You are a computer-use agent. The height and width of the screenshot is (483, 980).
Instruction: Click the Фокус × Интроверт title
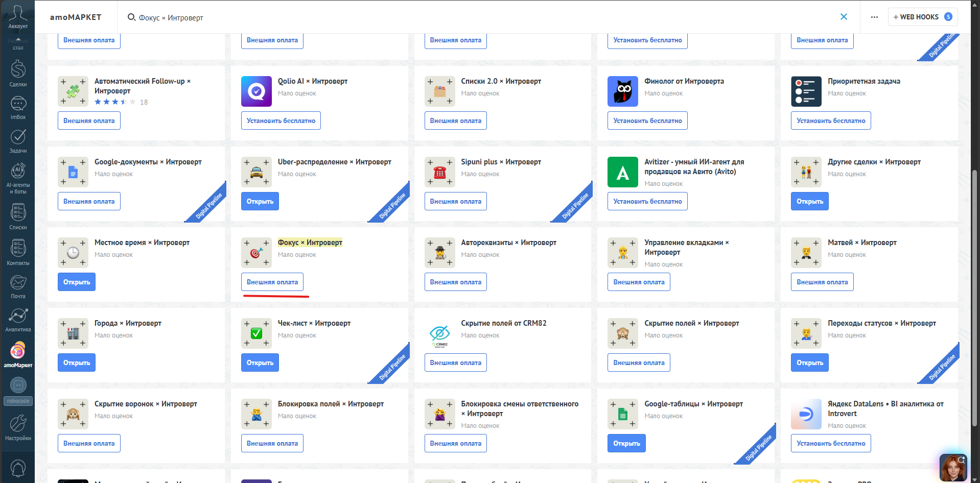(310, 243)
